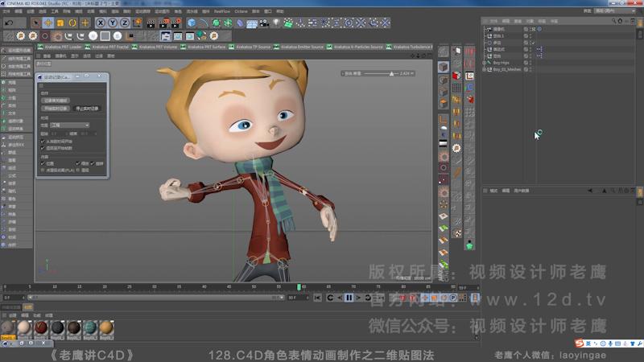Click the timeline range scrollbar
Image resolution: width=644 pixels, height=362 pixels.
[155, 298]
